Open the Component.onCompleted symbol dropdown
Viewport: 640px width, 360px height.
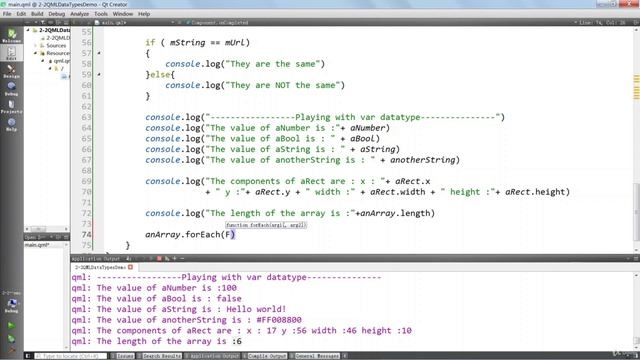tap(220, 22)
